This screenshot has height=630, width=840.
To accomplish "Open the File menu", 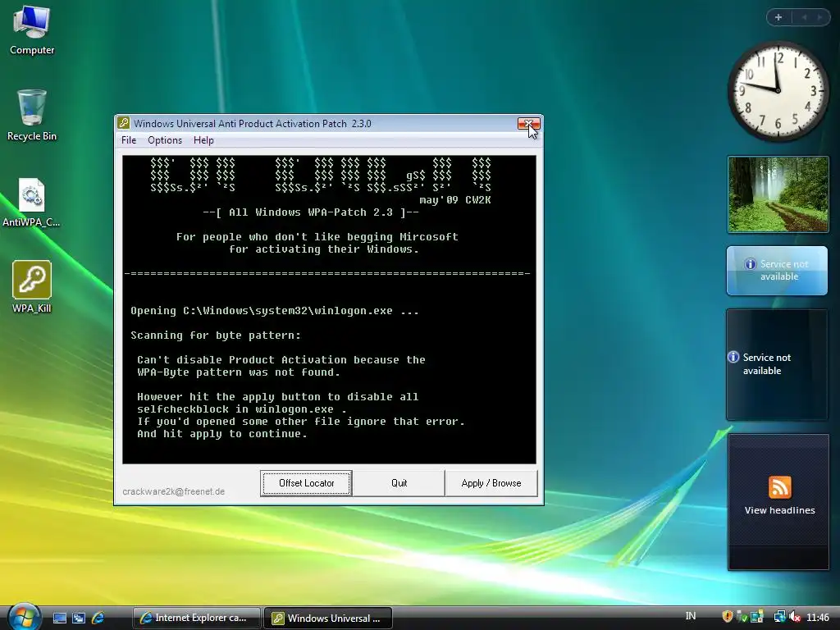I will (x=129, y=140).
